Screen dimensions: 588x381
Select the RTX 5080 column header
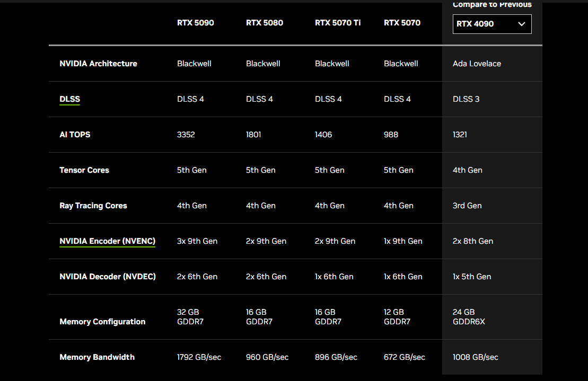265,23
